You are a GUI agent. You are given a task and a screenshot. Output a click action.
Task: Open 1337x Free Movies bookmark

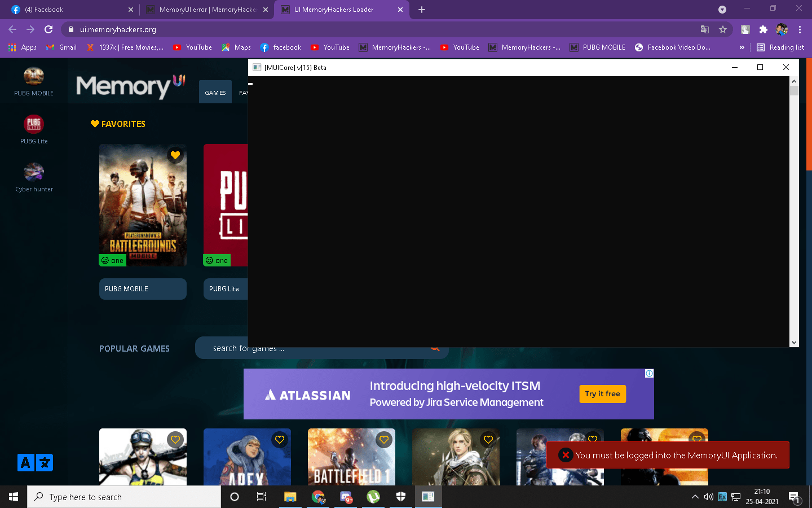(x=125, y=47)
